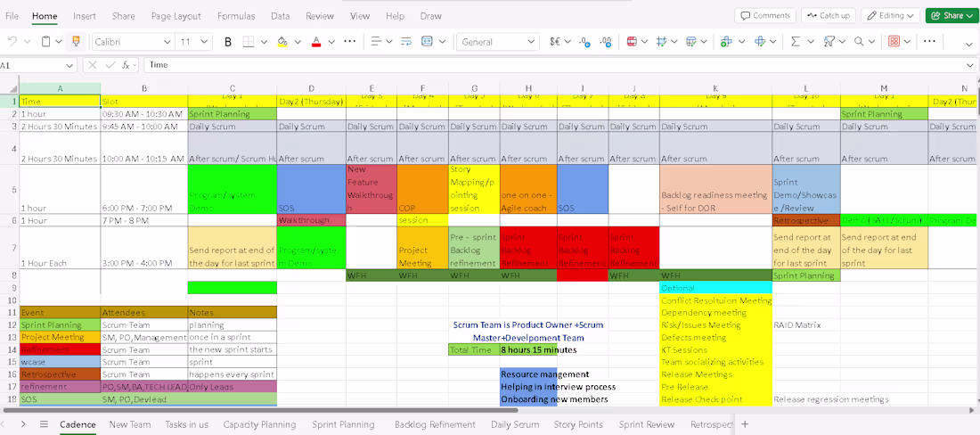
Task: Toggle Bold formatting
Action: pyautogui.click(x=227, y=42)
